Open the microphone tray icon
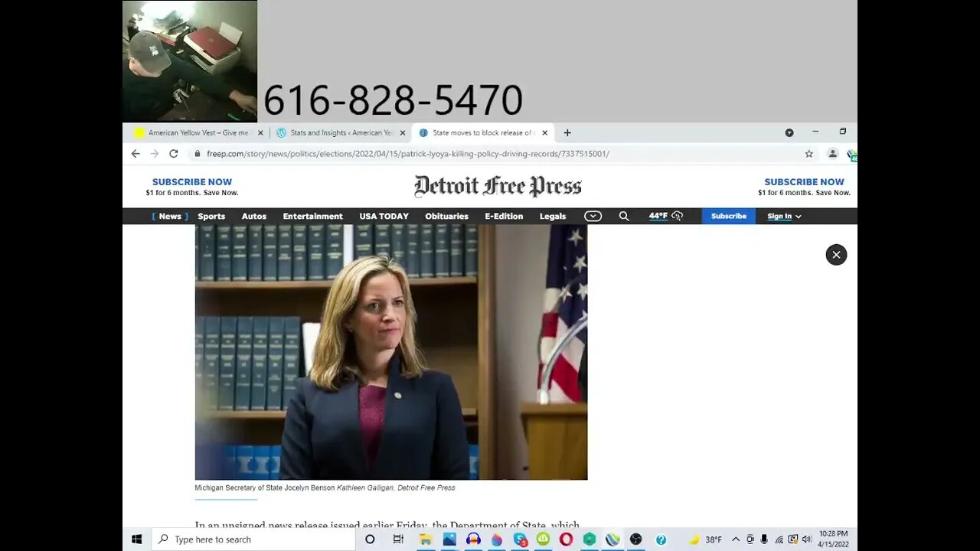The width and height of the screenshot is (980, 551). (x=764, y=540)
